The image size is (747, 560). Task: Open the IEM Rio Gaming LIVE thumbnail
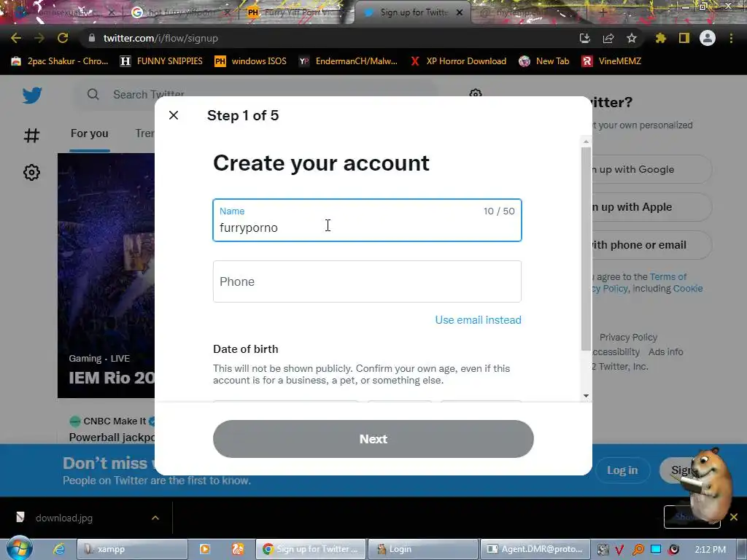pos(107,275)
